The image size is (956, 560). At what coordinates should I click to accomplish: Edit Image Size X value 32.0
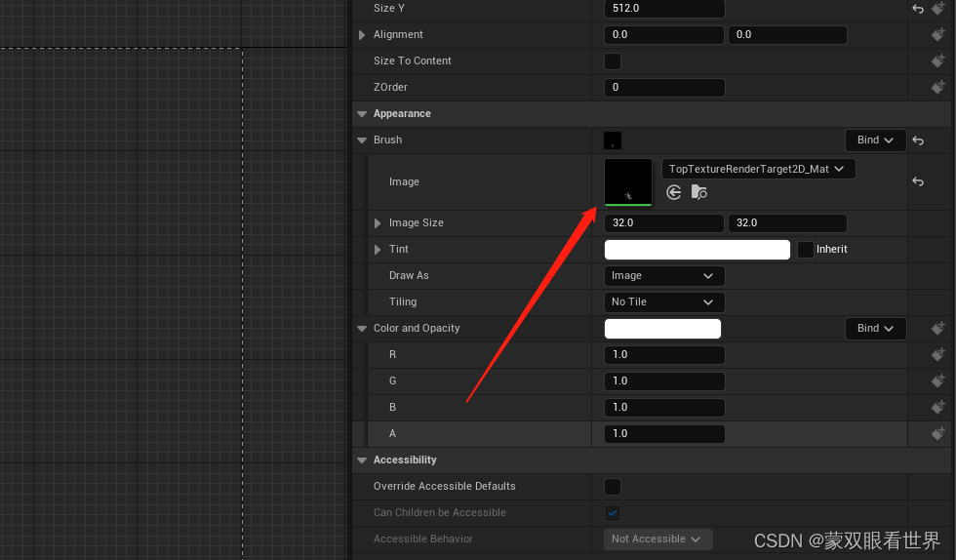tap(664, 223)
